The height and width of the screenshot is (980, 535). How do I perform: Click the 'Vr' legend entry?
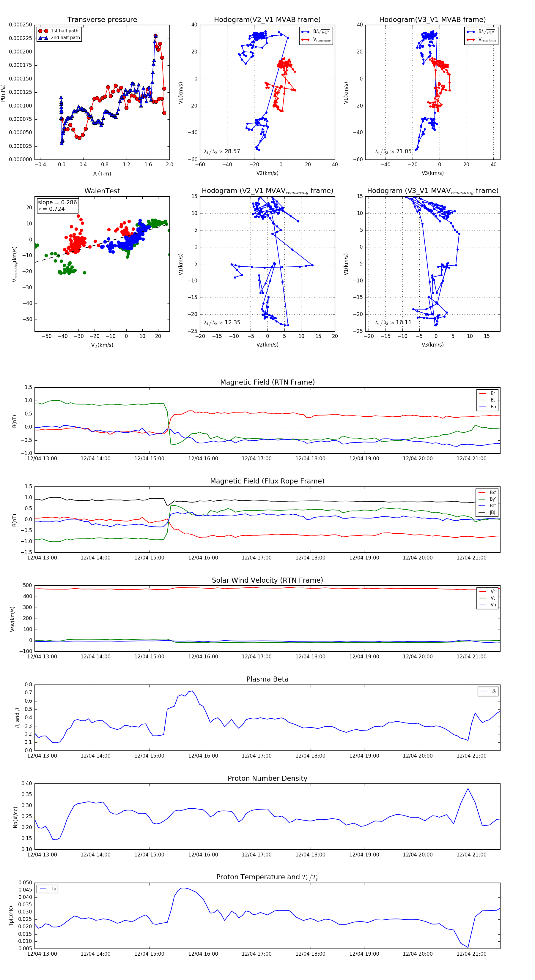point(488,592)
